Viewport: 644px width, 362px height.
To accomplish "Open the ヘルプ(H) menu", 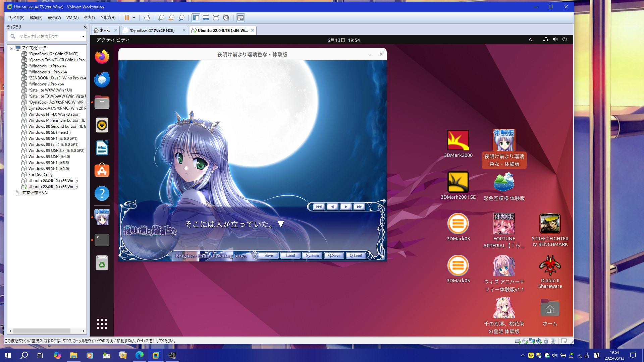I will tap(108, 18).
